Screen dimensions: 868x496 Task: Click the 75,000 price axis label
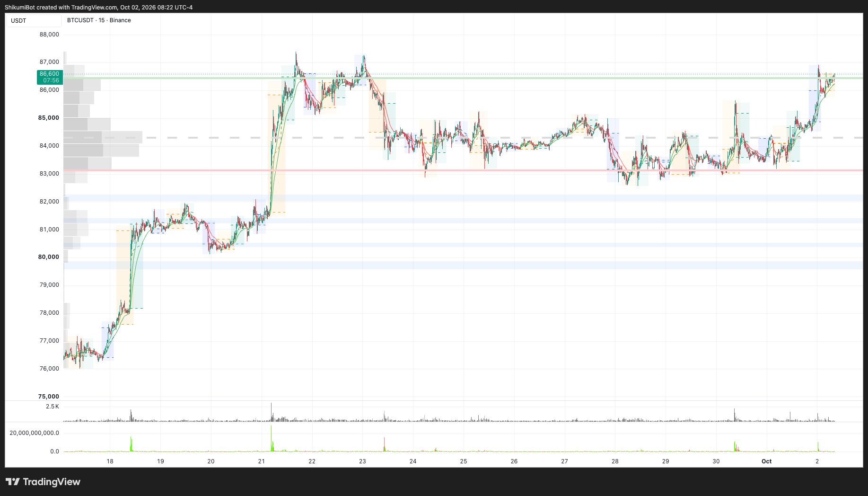coord(49,397)
